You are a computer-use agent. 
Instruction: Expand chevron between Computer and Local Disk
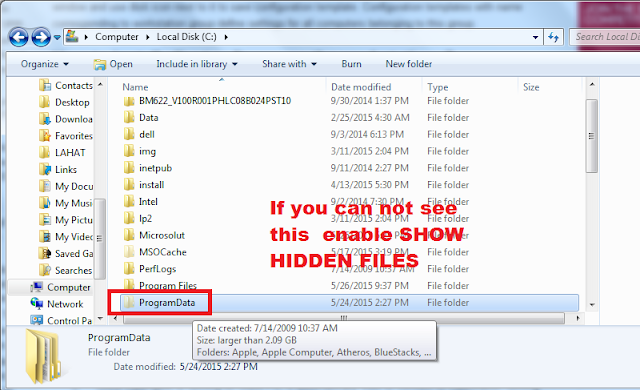(148, 37)
